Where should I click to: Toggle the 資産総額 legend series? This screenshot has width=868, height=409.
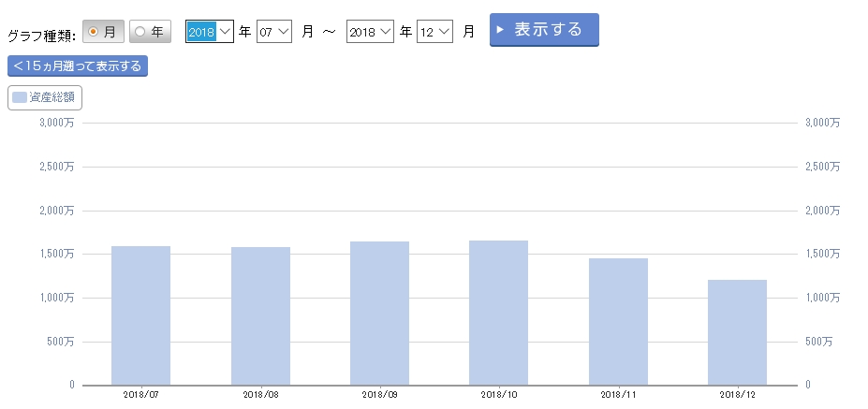[x=45, y=97]
